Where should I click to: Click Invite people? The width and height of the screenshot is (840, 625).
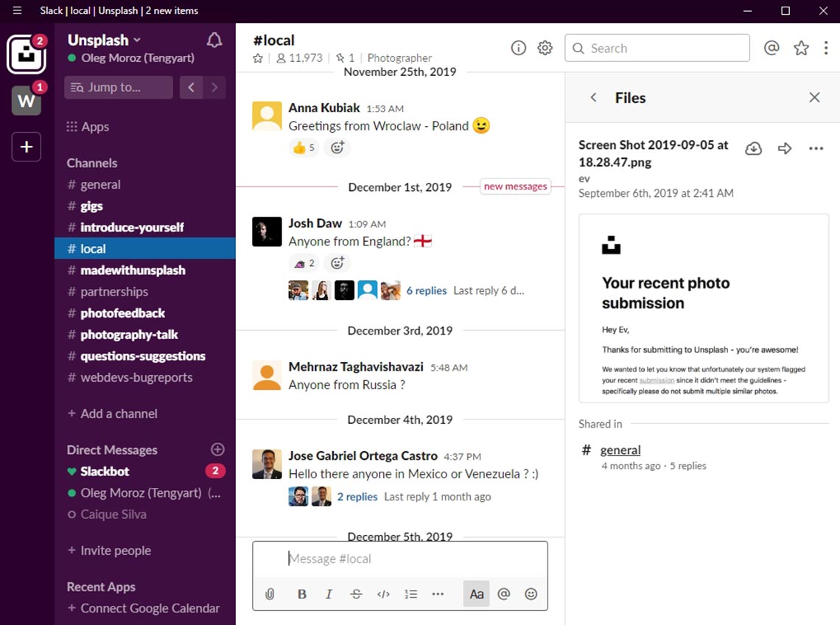(109, 551)
